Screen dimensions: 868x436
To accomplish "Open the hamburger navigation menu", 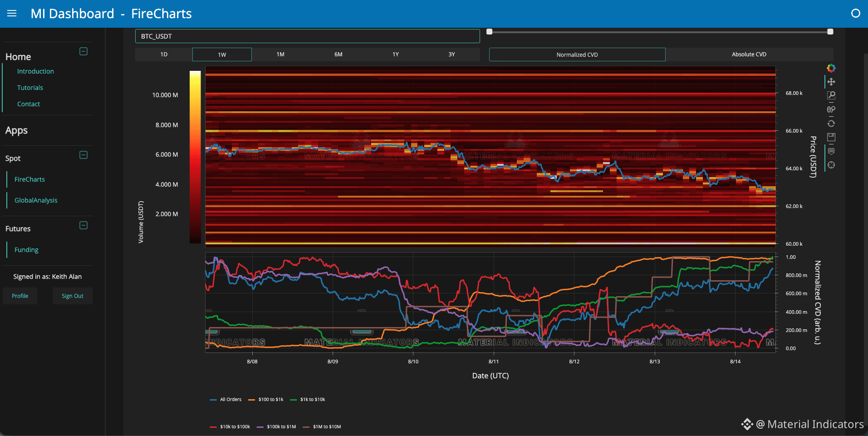I will click(12, 14).
